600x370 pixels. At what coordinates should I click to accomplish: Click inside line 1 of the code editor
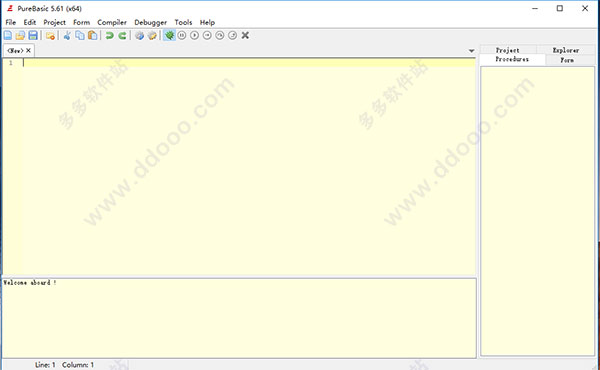point(249,63)
